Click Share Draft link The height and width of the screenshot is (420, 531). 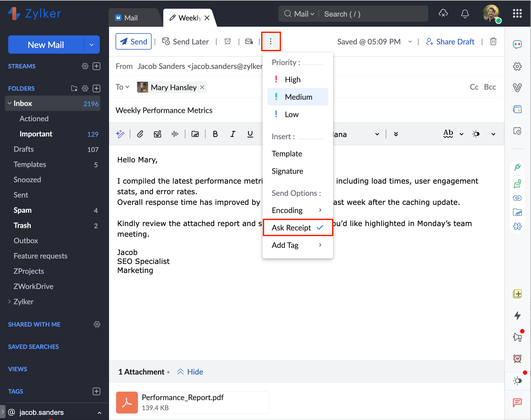point(450,42)
